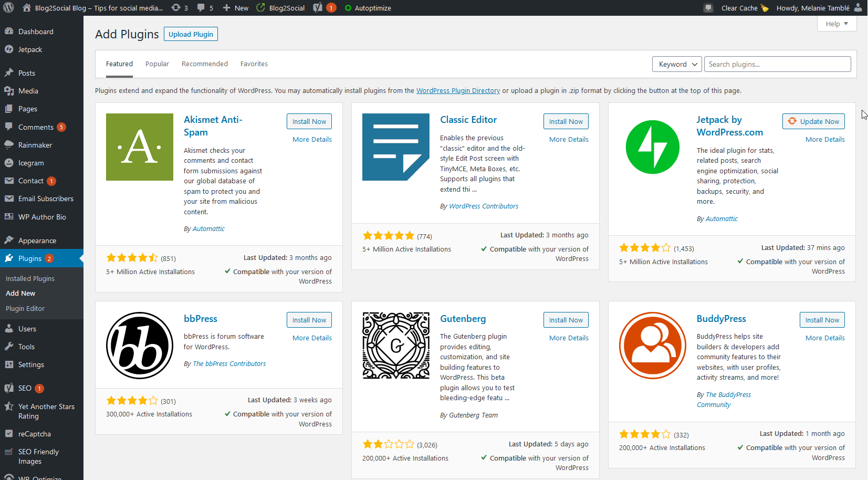Switch to the Featured tab

(x=119, y=64)
